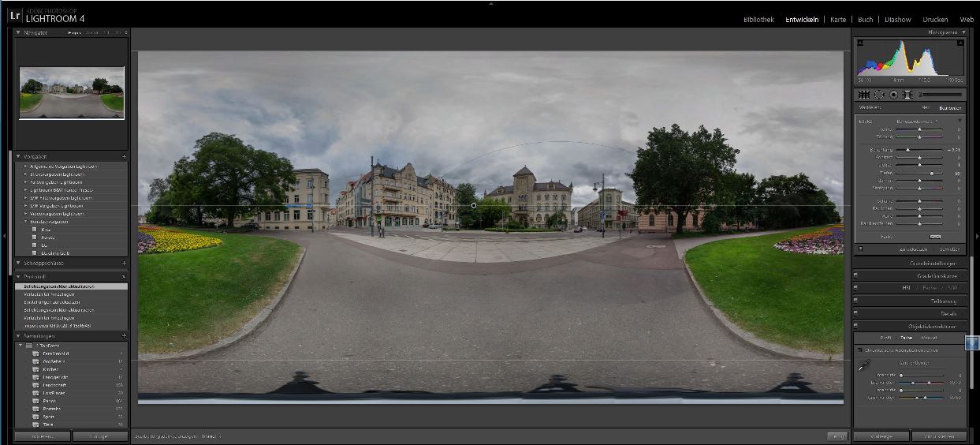This screenshot has height=445, width=980.
Task: Enable chromatic aberration removal checkbox
Action: pos(859,350)
